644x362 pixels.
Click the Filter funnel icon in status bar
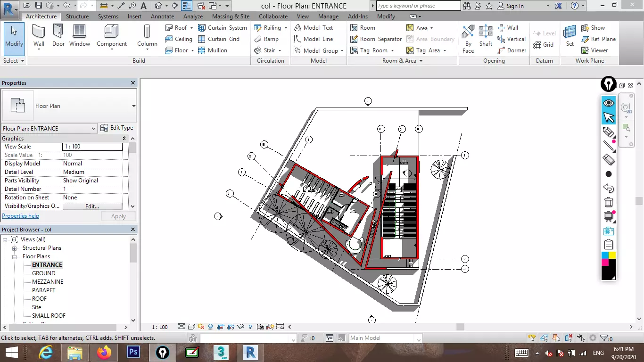point(603,338)
